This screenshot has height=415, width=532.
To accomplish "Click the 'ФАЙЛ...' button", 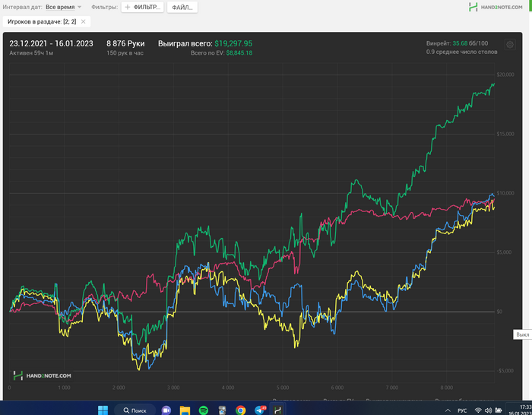I will (182, 7).
